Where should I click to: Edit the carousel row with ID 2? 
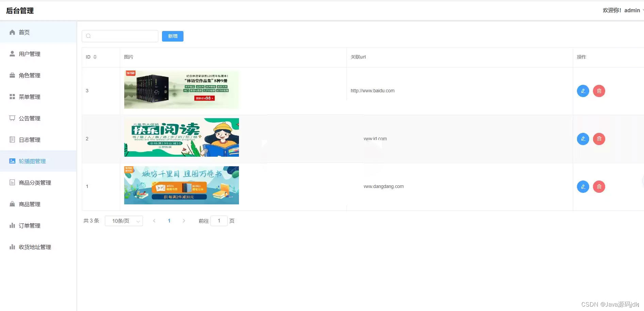[583, 139]
